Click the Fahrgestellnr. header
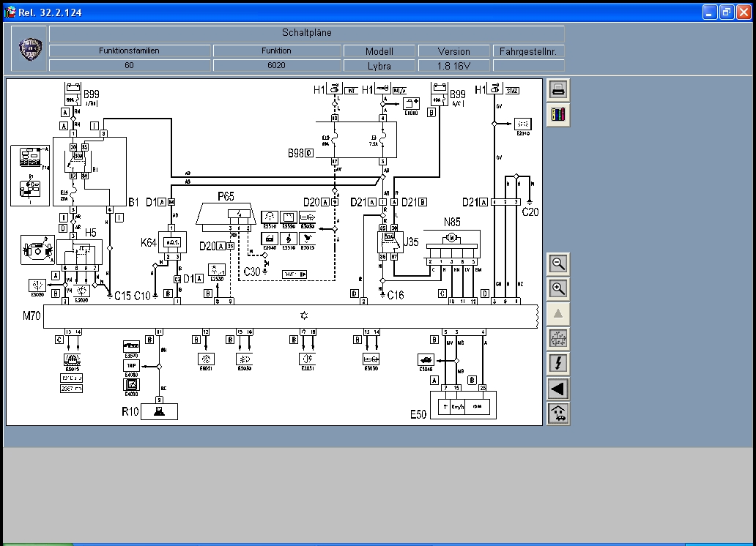Screen dimensions: 756x546 pyautogui.click(x=528, y=51)
